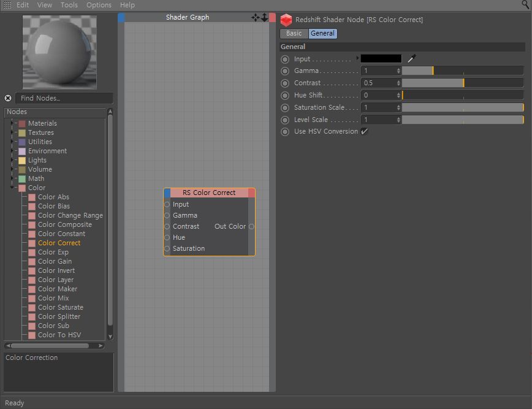Select the RS Color Correct node title

pos(209,193)
